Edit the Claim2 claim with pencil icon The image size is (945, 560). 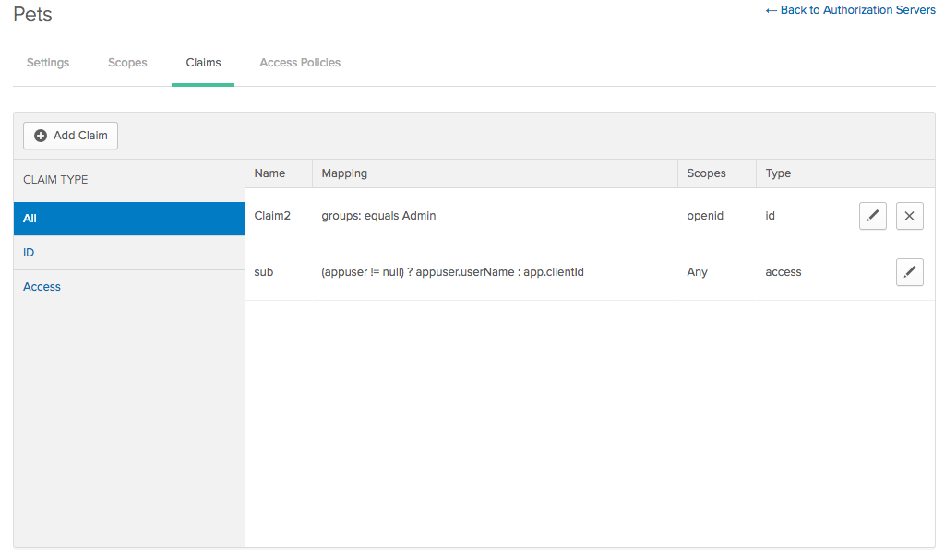coord(872,216)
